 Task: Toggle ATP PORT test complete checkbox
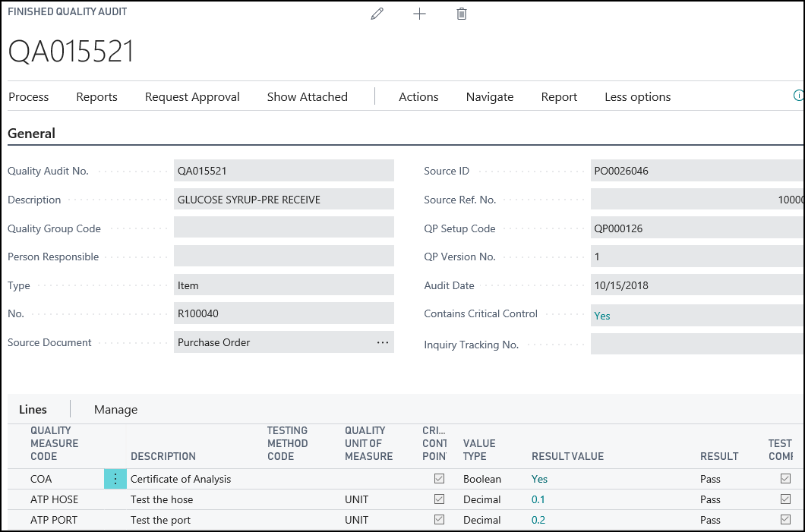coord(785,520)
